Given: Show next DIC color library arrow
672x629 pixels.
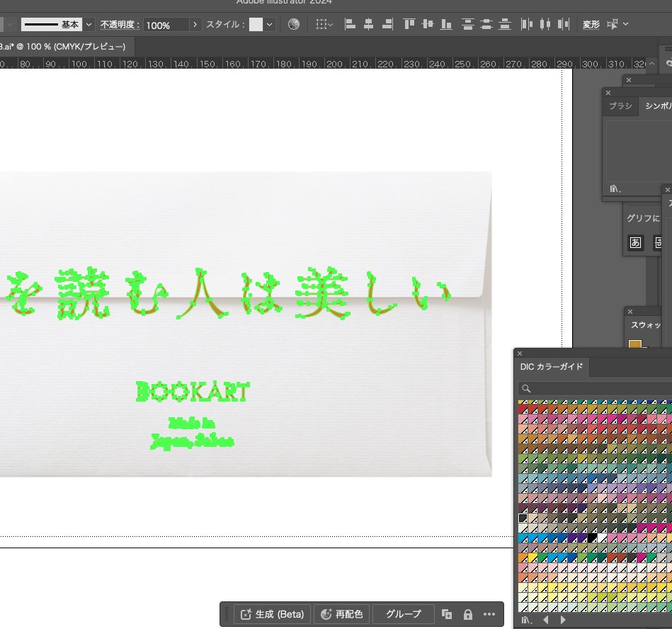Looking at the screenshot, I should [x=563, y=620].
